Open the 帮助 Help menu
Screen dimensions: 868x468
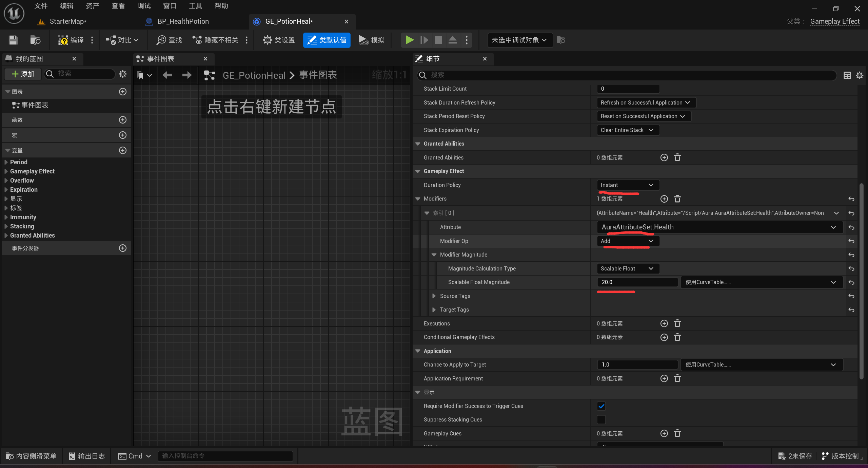(x=221, y=6)
